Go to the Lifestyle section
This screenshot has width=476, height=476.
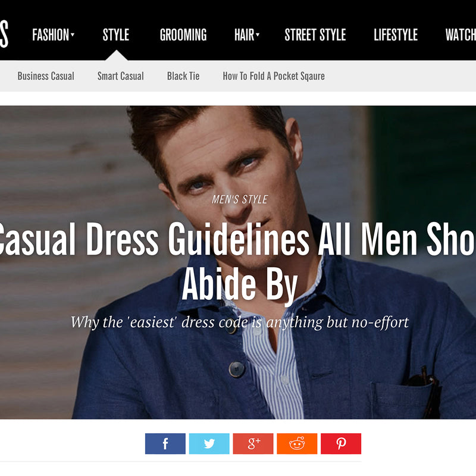tap(396, 35)
